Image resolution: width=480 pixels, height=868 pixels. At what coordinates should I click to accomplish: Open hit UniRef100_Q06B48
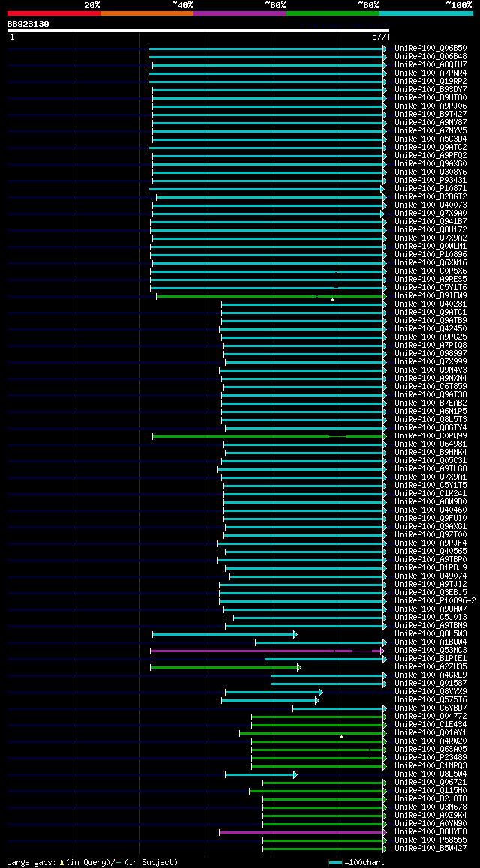[x=430, y=56]
